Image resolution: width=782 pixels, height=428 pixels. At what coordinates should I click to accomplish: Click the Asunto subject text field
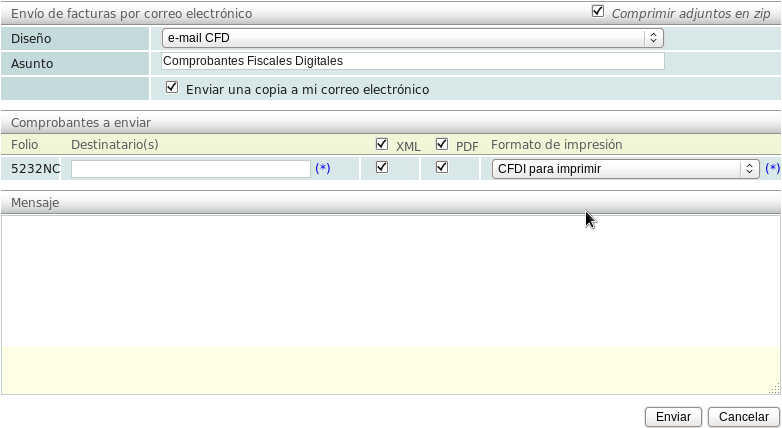coord(412,61)
